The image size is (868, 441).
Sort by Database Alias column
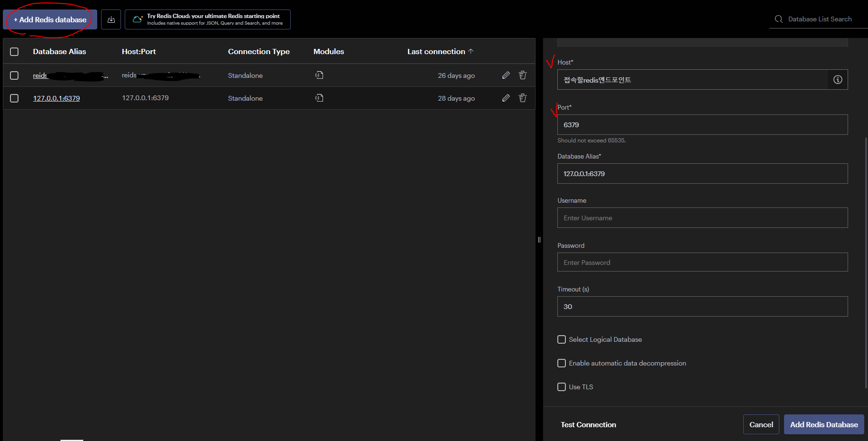click(x=59, y=51)
